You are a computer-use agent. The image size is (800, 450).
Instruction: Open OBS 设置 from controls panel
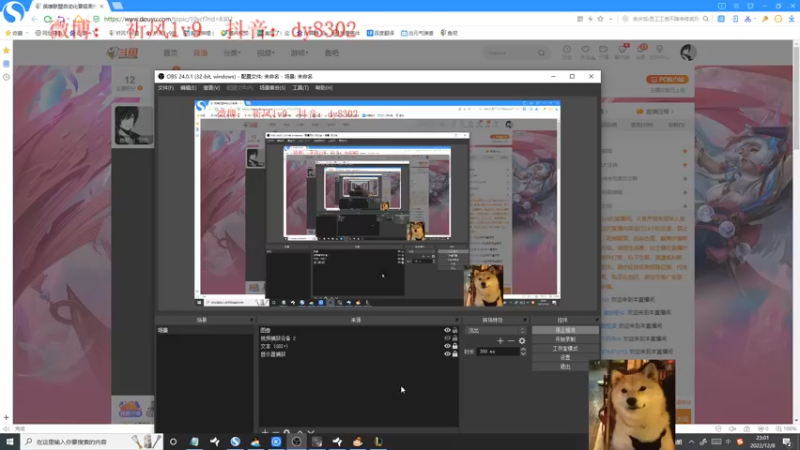[565, 358]
